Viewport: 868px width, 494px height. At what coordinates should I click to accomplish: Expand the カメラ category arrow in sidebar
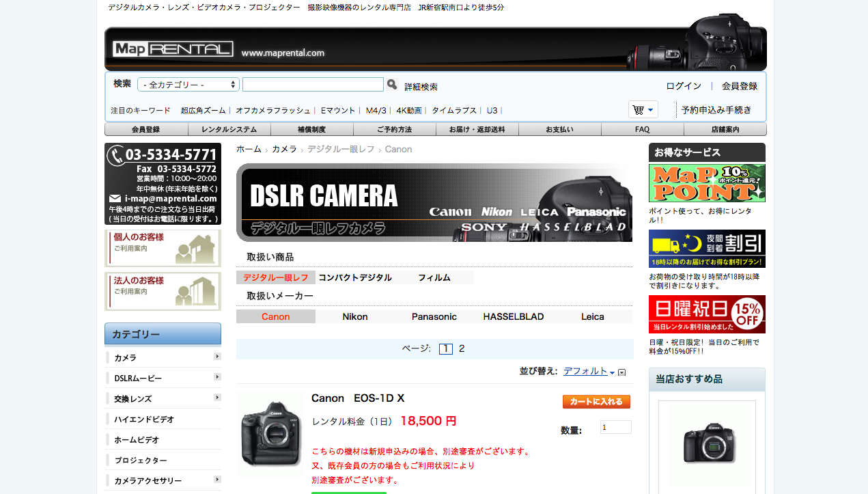217,357
